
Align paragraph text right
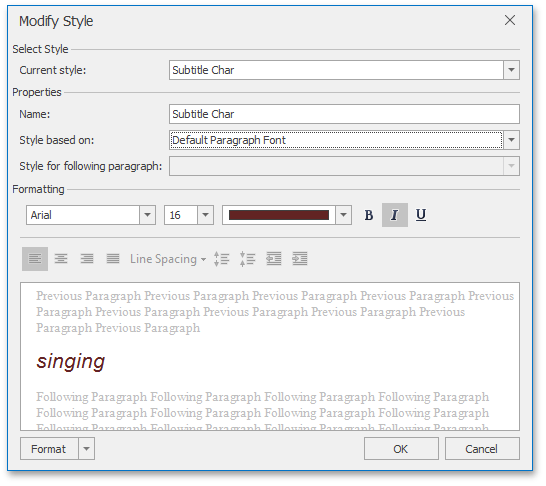click(87, 259)
